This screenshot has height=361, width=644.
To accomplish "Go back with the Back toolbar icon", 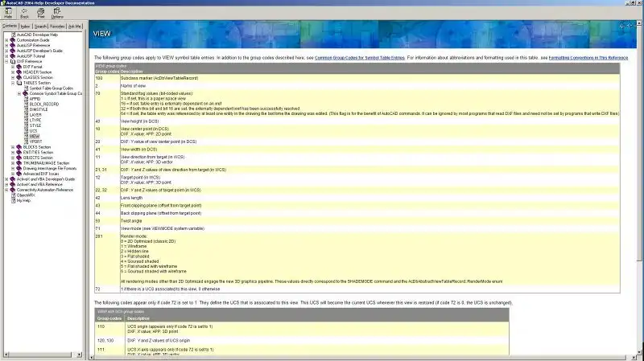I will pyautogui.click(x=24, y=13).
